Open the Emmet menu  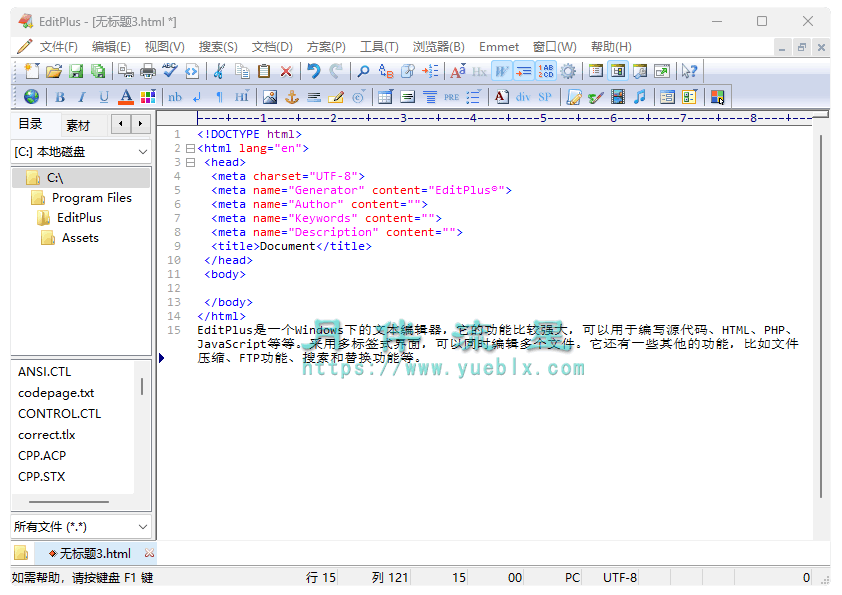(x=499, y=47)
